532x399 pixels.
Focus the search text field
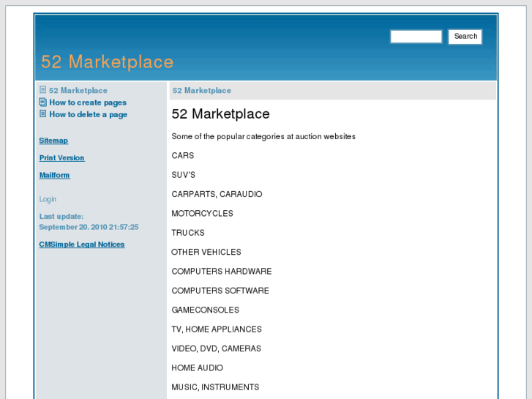[x=416, y=37]
